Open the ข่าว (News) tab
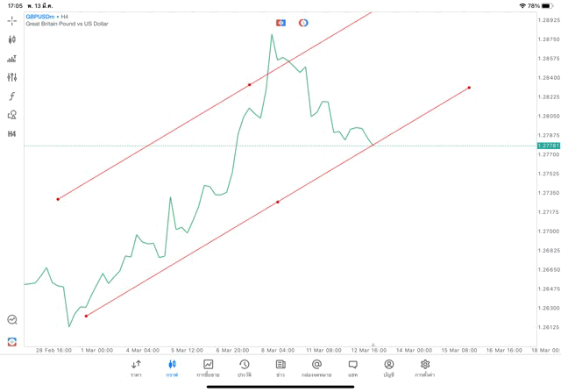561x392 pixels. [x=280, y=368]
